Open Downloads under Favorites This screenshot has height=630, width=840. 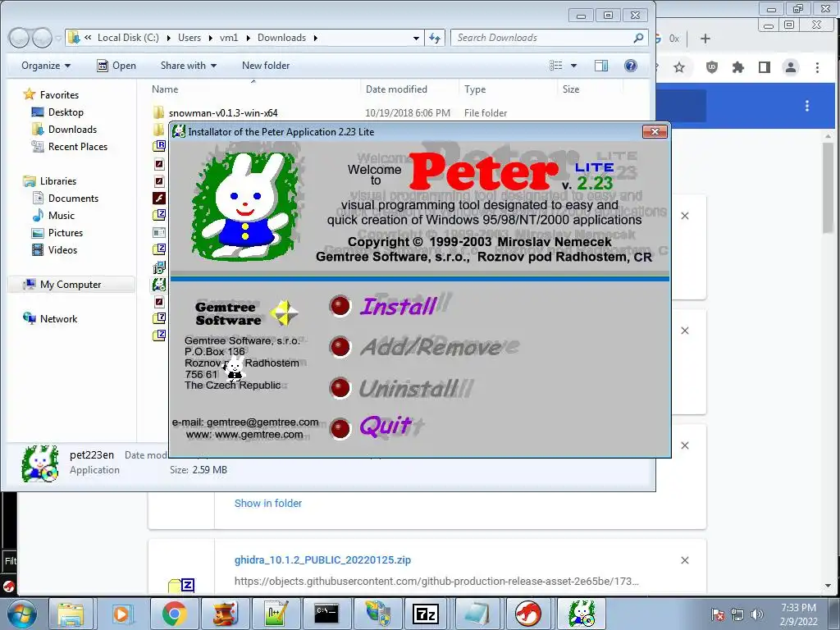click(x=72, y=129)
